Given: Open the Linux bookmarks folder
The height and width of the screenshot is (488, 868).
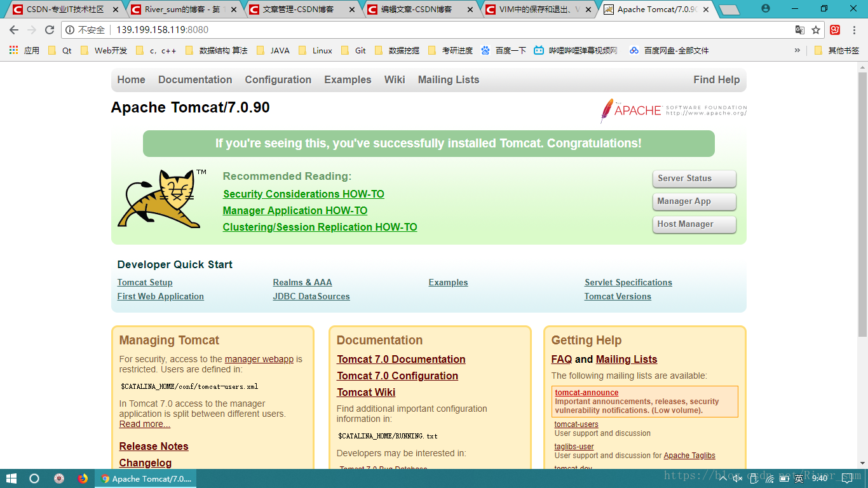Looking at the screenshot, I should pos(315,50).
